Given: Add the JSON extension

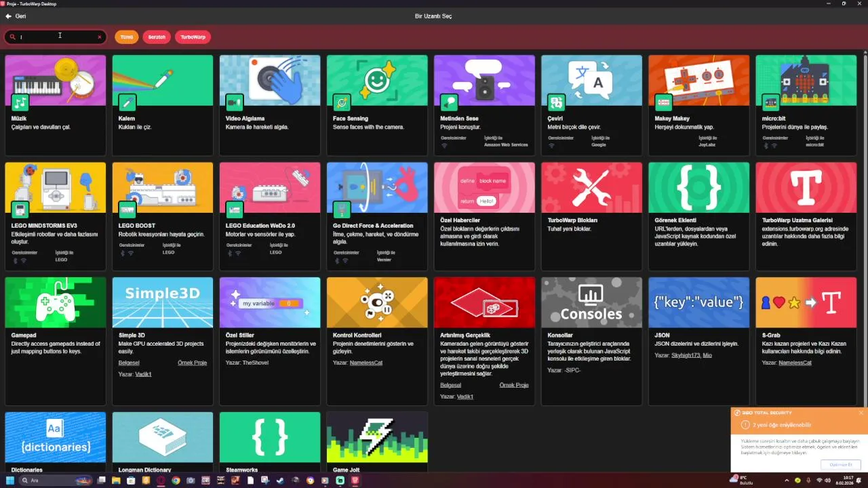Looking at the screenshot, I should [698, 341].
